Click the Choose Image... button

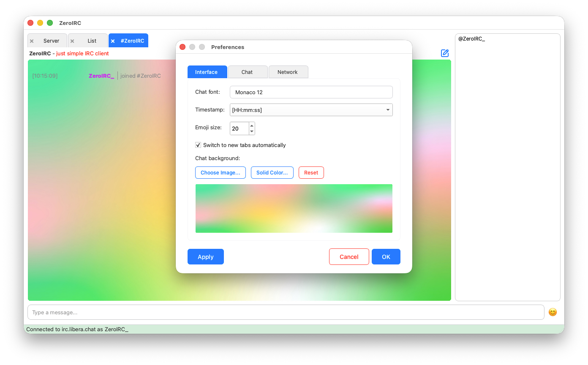(220, 172)
